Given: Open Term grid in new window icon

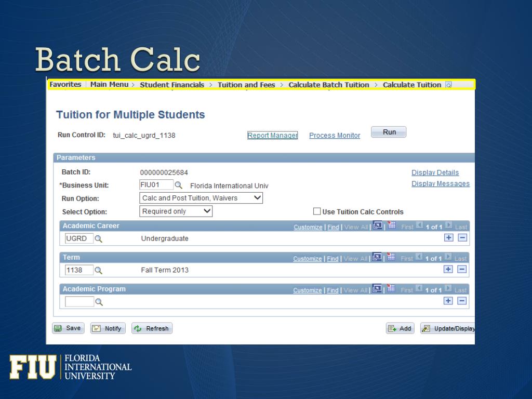Looking at the screenshot, I should pyautogui.click(x=377, y=257).
